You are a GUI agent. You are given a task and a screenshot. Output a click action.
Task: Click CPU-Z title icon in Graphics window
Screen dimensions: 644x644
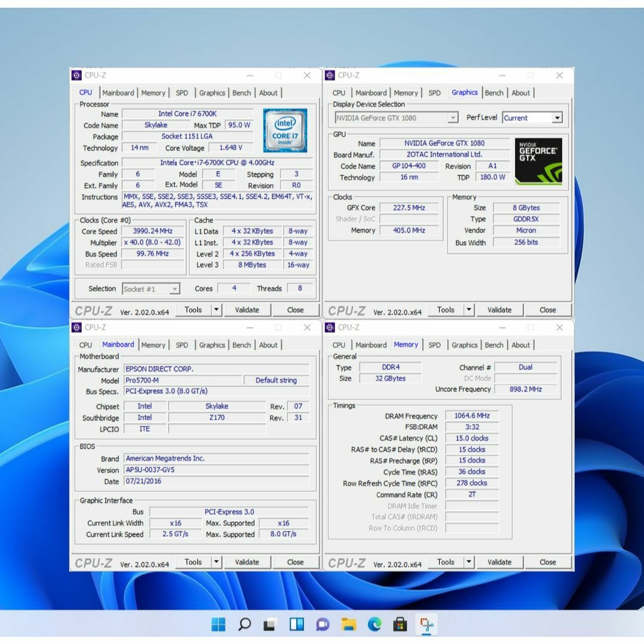click(329, 75)
